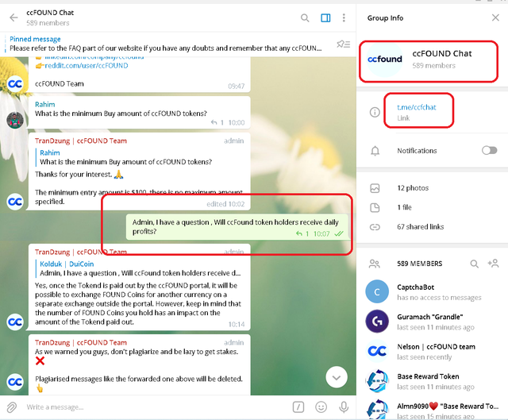The image size is (508, 420).
Task: Click the CC avatar beside the Tokend reply
Action: 15,322
